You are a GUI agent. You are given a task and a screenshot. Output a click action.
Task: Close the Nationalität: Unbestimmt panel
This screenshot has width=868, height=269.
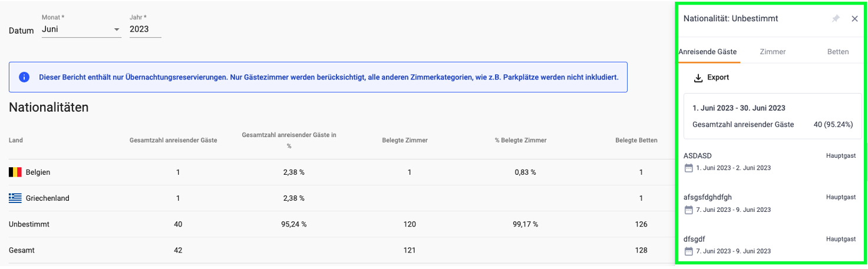click(854, 19)
